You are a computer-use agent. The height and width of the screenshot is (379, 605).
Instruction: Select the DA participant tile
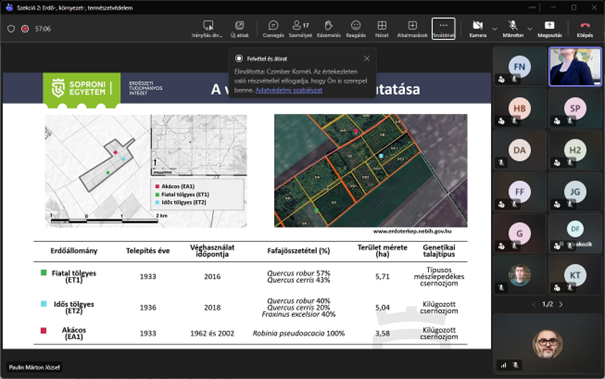click(x=519, y=150)
